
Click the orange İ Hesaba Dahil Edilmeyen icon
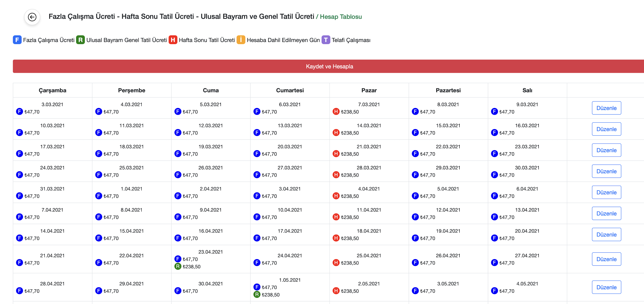(x=241, y=40)
